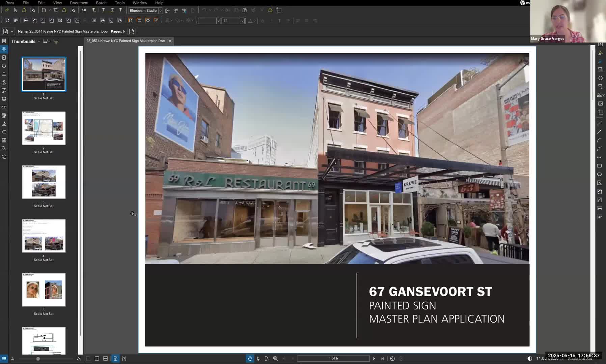
Task: Toggle split vertical view
Action: tap(97, 359)
